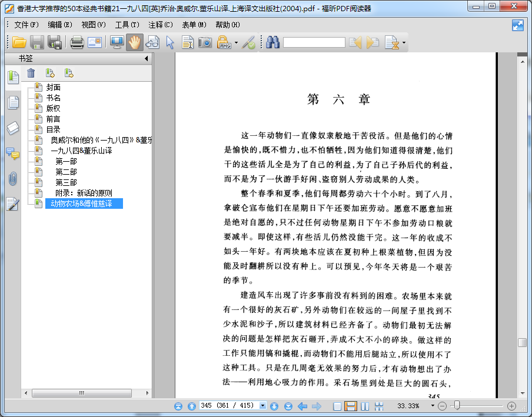
Task: Select the 目录 bookmark
Action: tap(54, 129)
